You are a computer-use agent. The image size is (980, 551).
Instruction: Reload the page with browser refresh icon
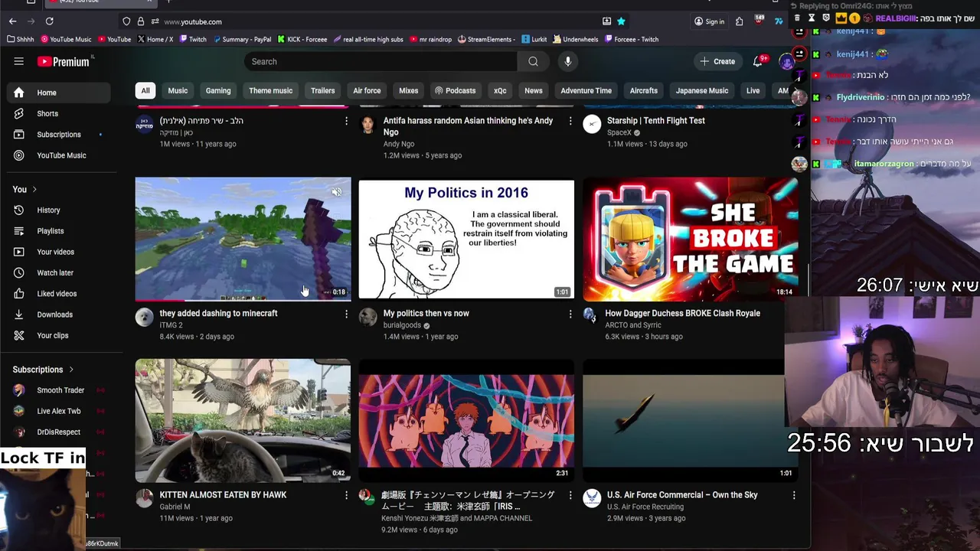pyautogui.click(x=50, y=21)
